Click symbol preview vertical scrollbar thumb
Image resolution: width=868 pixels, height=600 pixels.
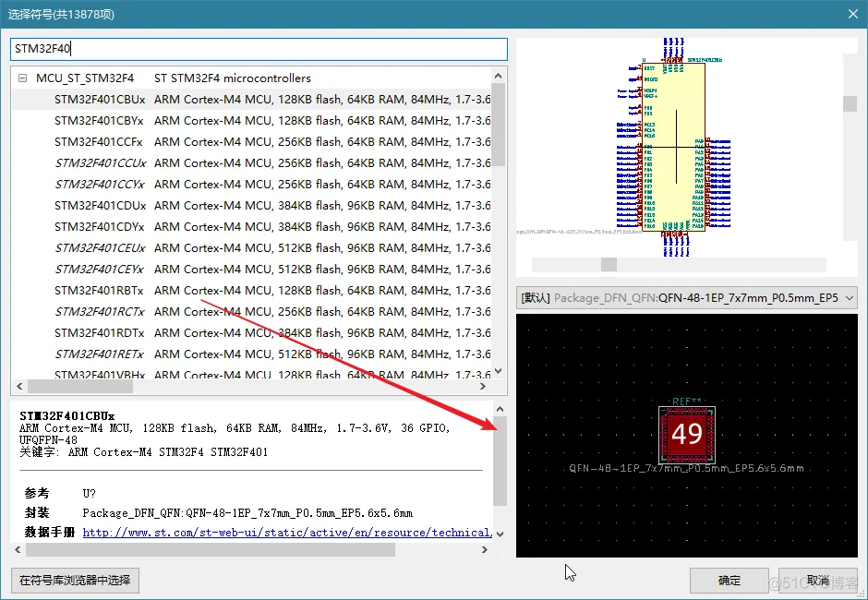850,103
